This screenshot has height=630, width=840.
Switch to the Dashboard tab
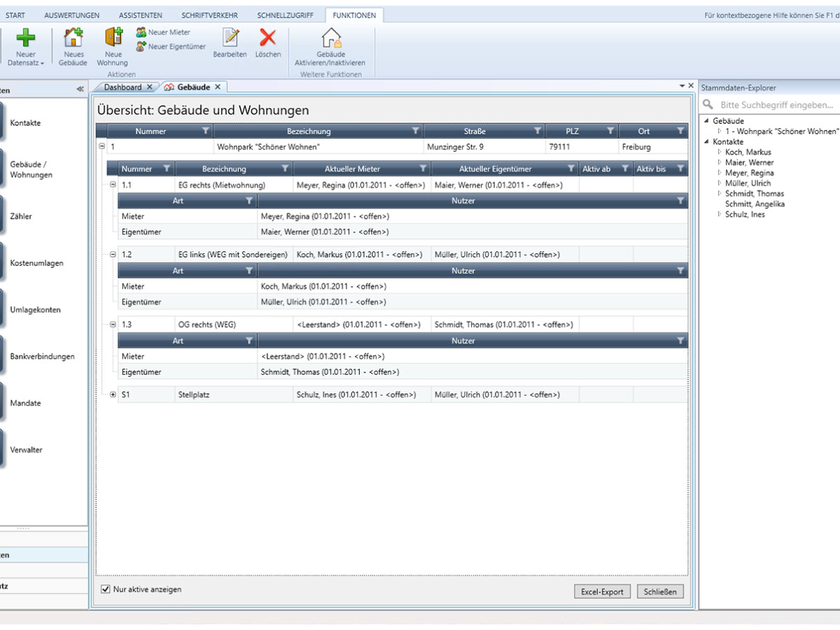[x=125, y=87]
